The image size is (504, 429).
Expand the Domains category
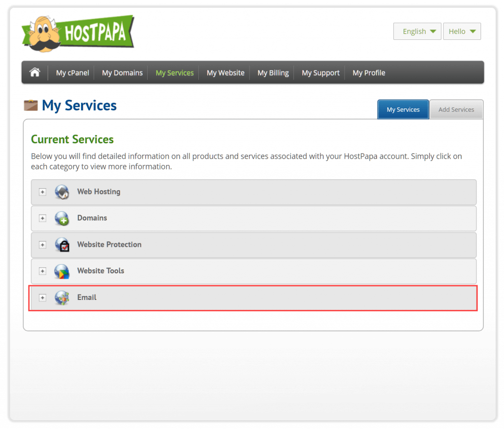pos(42,218)
